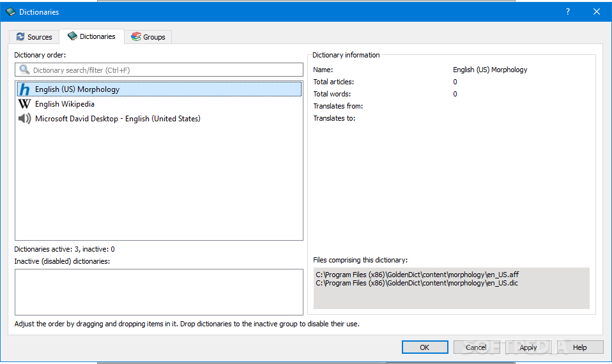Viewport: 612px width, 364px height.
Task: Click the Inactive (disabled) dictionaries label
Action: pyautogui.click(x=62, y=261)
